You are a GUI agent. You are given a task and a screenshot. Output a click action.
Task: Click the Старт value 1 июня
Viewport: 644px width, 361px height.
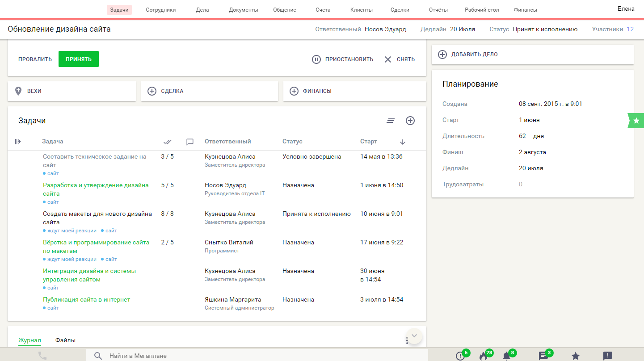(x=529, y=120)
